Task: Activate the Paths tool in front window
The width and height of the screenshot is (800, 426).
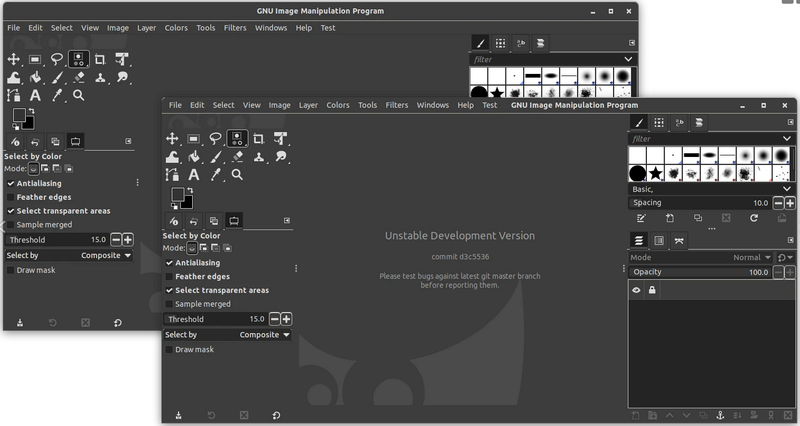Action: pyautogui.click(x=172, y=174)
